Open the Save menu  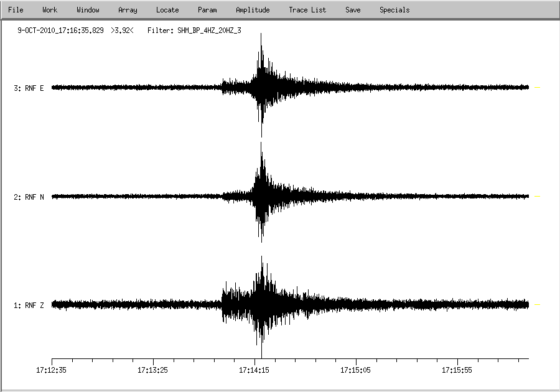tap(353, 10)
